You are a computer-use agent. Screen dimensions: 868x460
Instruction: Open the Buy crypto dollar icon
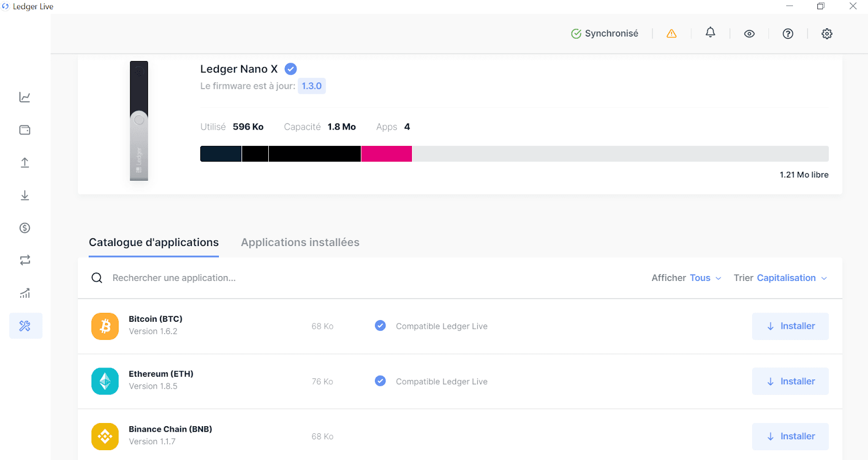point(25,228)
